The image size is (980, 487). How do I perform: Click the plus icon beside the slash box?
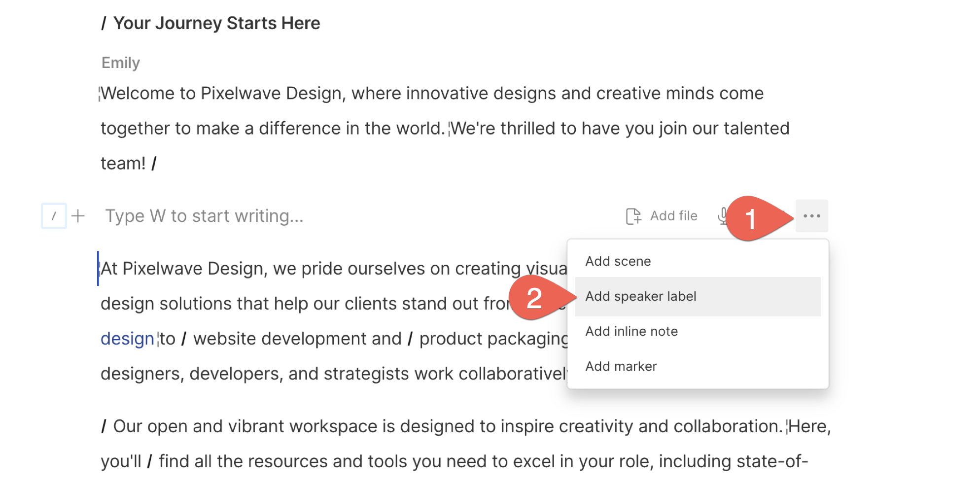78,216
